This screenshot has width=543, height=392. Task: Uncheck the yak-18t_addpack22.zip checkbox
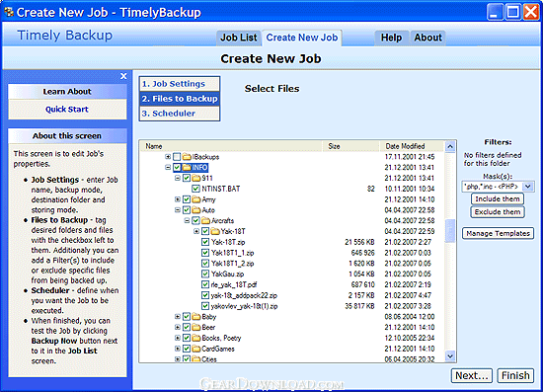click(x=205, y=295)
